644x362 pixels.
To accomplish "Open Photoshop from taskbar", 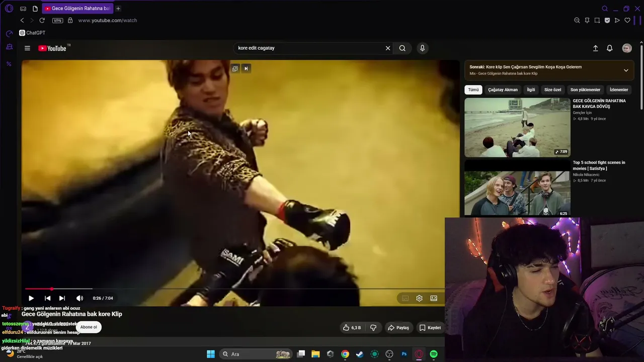I will coord(404,354).
